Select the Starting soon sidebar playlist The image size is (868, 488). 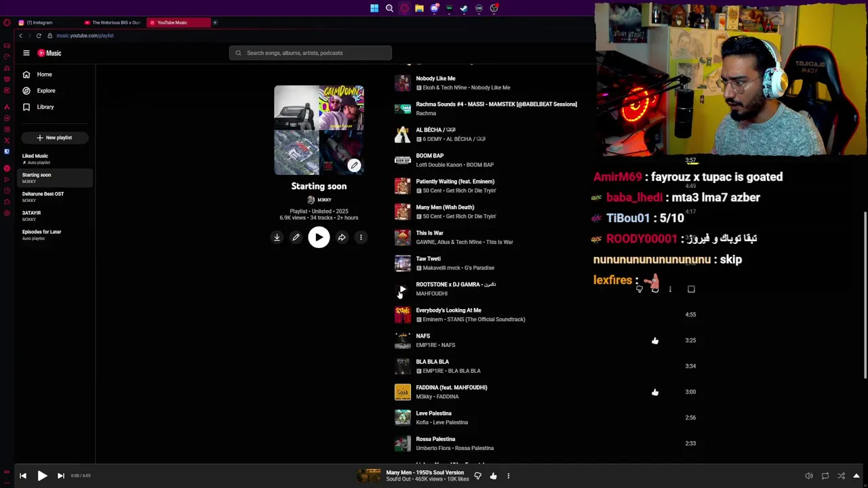pyautogui.click(x=56, y=178)
